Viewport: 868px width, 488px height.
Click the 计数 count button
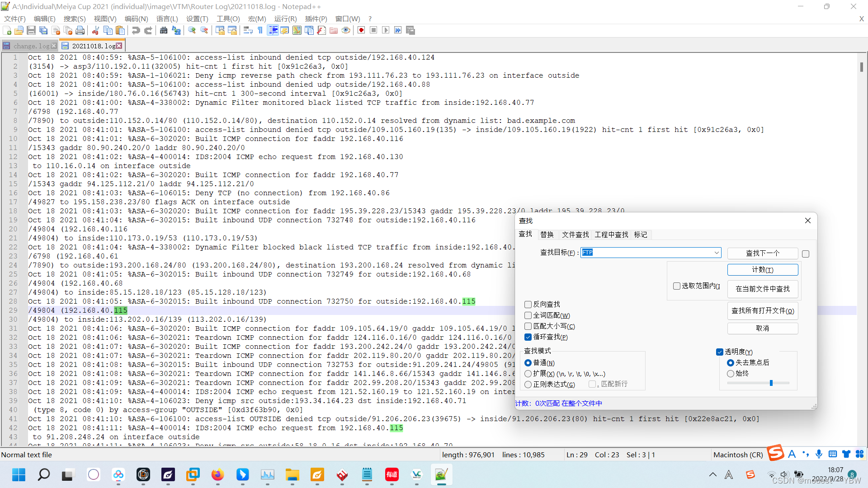click(762, 270)
